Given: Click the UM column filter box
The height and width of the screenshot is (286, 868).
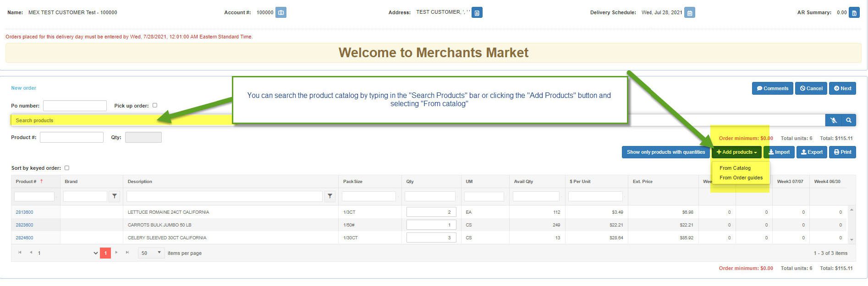Looking at the screenshot, I should pos(484,196).
